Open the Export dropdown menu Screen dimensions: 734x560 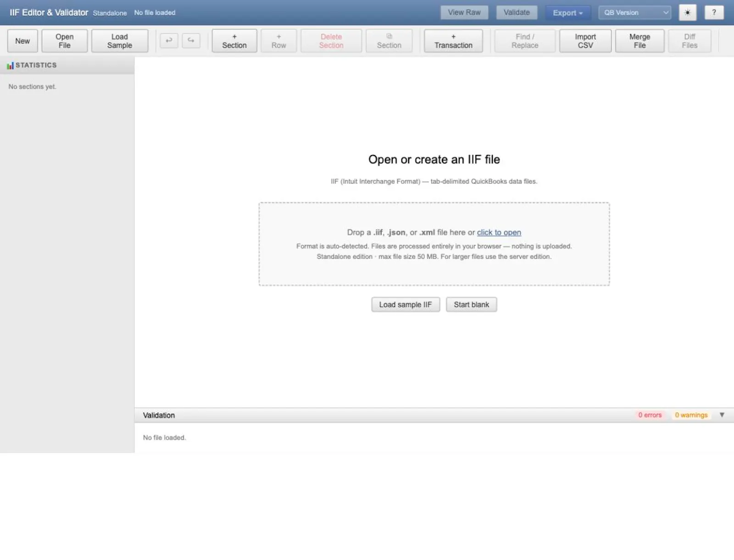pos(567,13)
